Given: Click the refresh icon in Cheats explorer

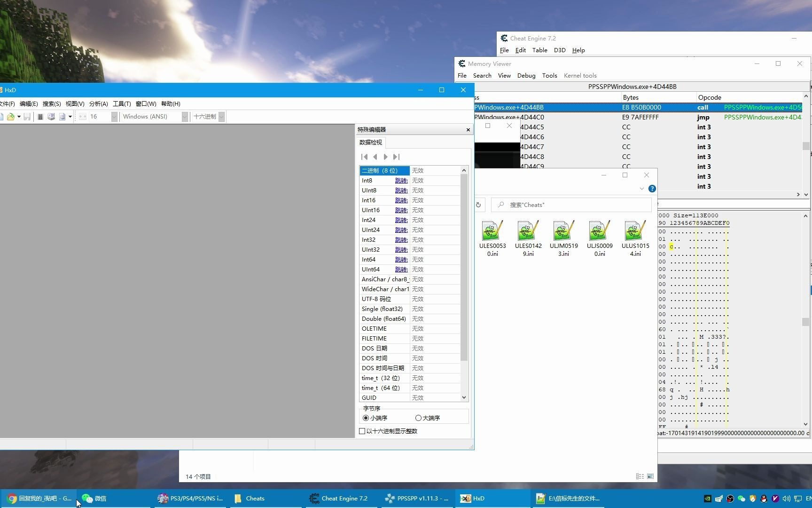Looking at the screenshot, I should [478, 205].
